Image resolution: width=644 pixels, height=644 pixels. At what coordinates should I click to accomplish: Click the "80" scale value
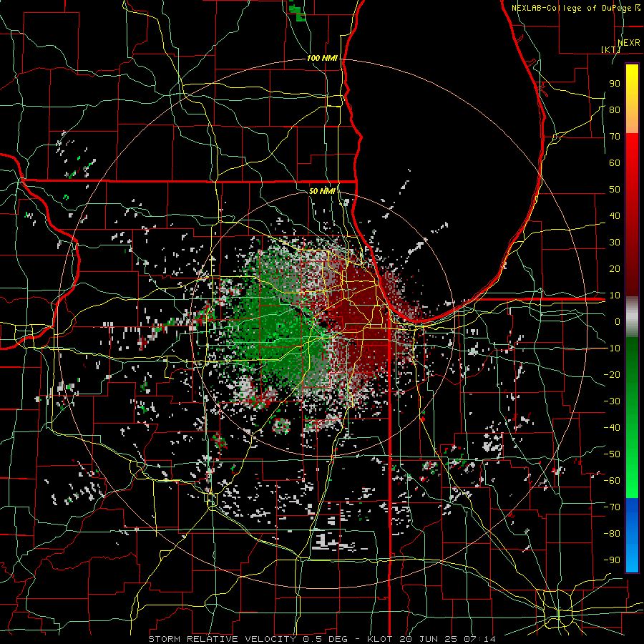coord(615,109)
